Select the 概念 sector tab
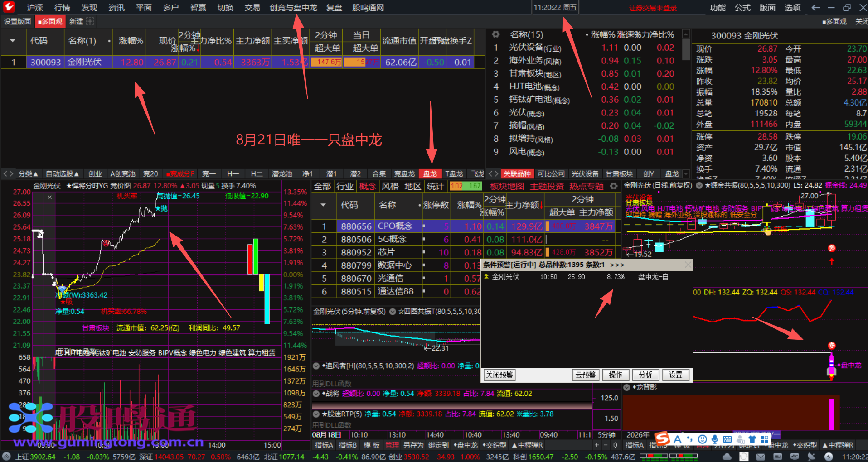Viewport: 868px width, 462px height. coord(368,186)
